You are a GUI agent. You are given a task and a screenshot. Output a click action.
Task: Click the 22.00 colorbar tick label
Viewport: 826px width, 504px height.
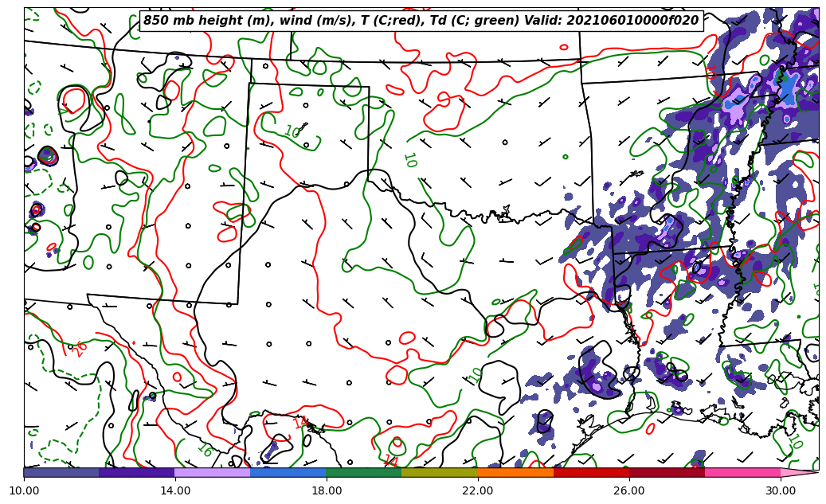pyautogui.click(x=478, y=490)
